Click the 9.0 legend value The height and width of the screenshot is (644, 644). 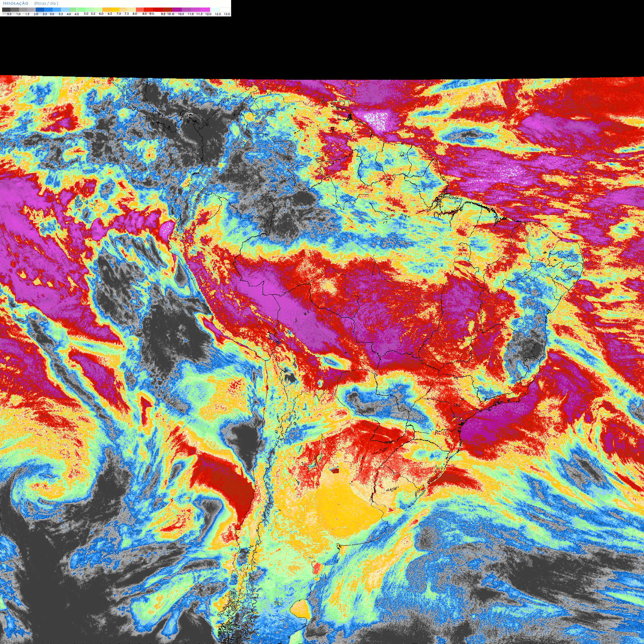(x=152, y=14)
